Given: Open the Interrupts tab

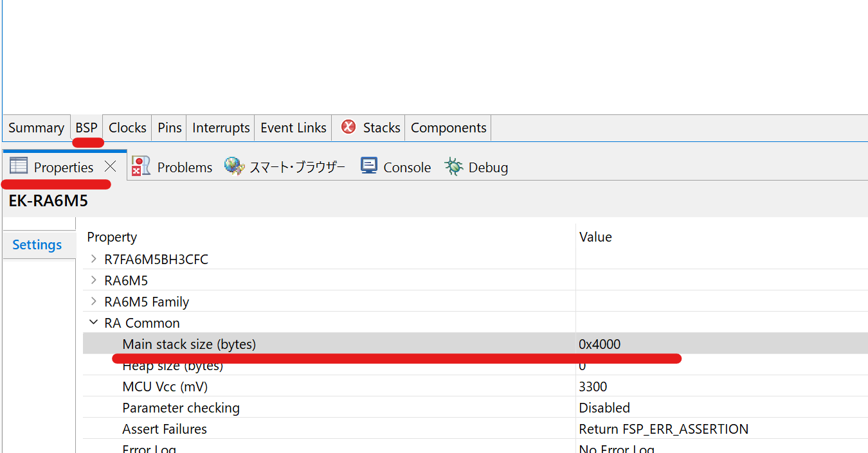Looking at the screenshot, I should (x=221, y=128).
